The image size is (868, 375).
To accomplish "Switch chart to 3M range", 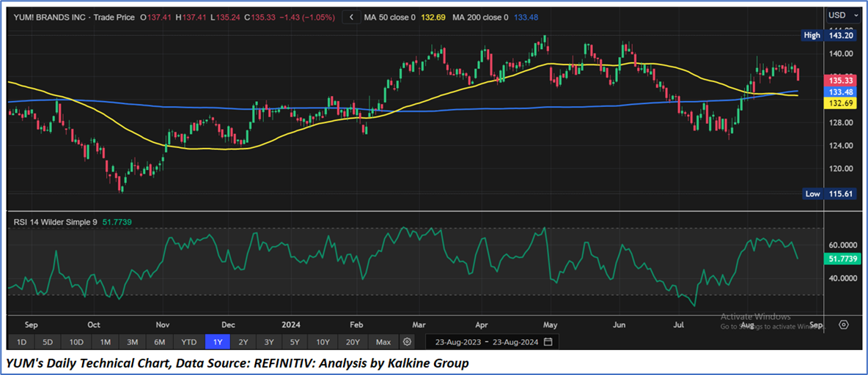I will [x=133, y=342].
